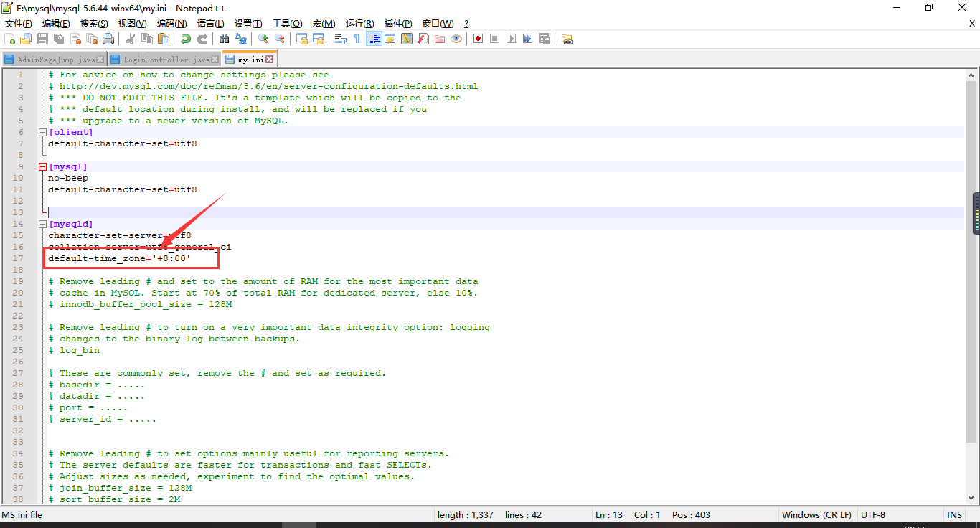Close the my.ini tab
This screenshot has width=980, height=528.
(269, 60)
